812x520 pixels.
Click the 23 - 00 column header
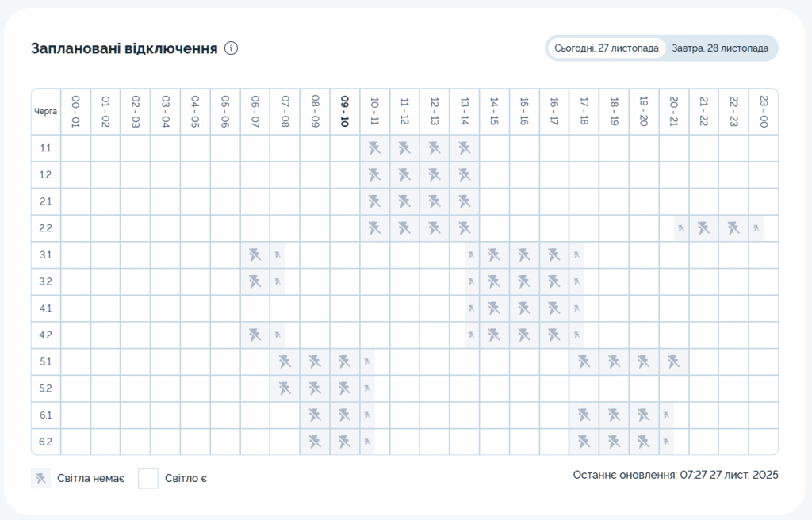pyautogui.click(x=763, y=112)
